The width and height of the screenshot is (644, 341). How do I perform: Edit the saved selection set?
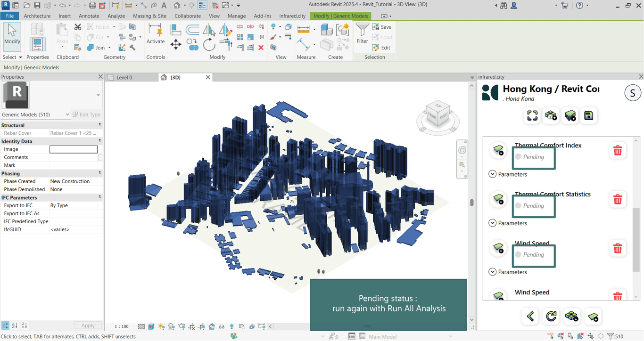click(382, 48)
